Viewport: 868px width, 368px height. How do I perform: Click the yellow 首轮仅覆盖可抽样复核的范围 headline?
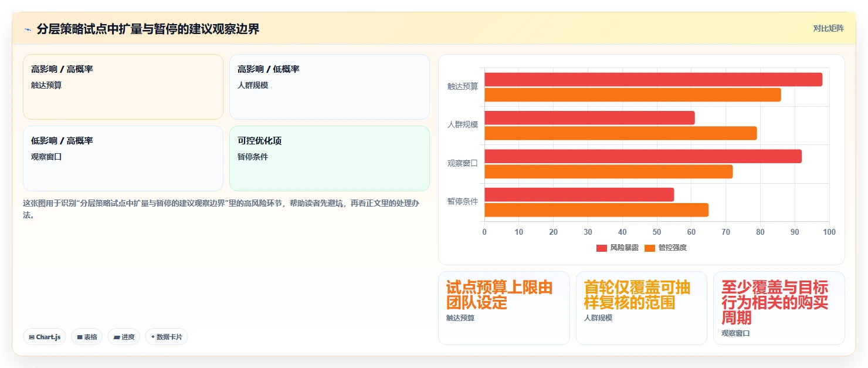(x=638, y=295)
